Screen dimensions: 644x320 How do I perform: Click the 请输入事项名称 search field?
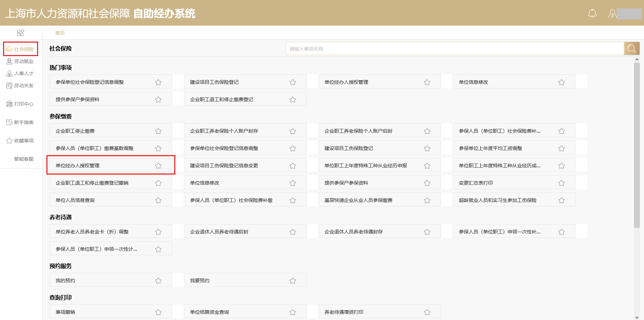455,48
